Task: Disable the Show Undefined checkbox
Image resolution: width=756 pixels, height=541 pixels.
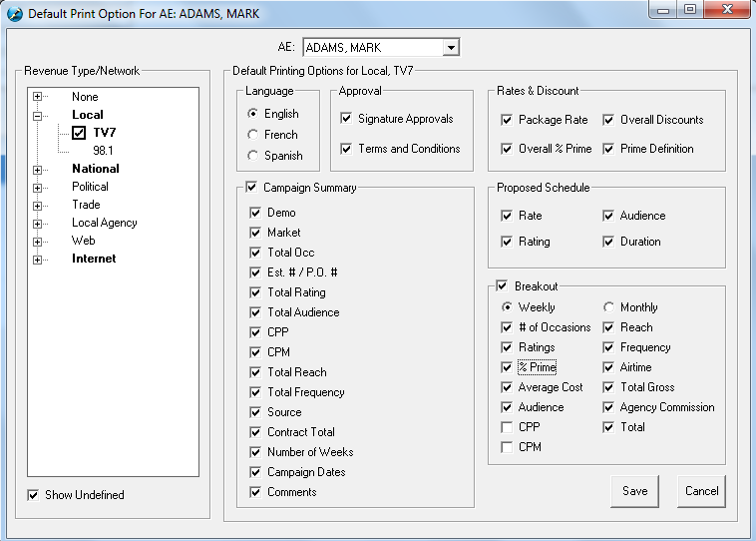Action: [34, 495]
